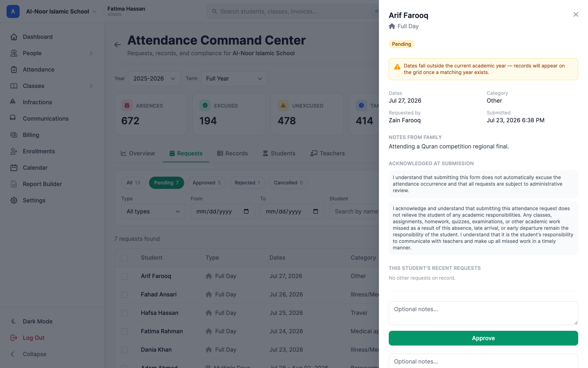Click the back arrow beside page title
This screenshot has height=368, width=588.
(118, 45)
